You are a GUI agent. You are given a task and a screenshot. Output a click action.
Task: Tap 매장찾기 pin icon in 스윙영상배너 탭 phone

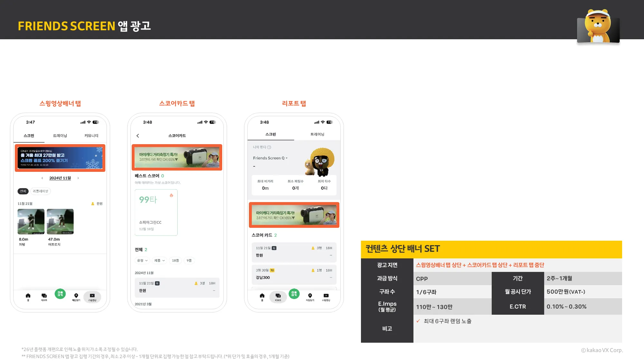pos(76,296)
